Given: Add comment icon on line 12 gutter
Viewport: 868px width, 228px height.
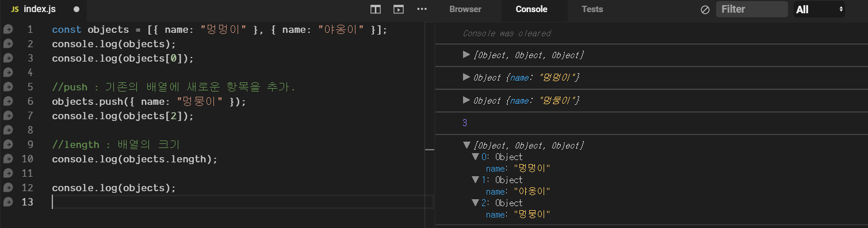Looking at the screenshot, I should tap(8, 188).
